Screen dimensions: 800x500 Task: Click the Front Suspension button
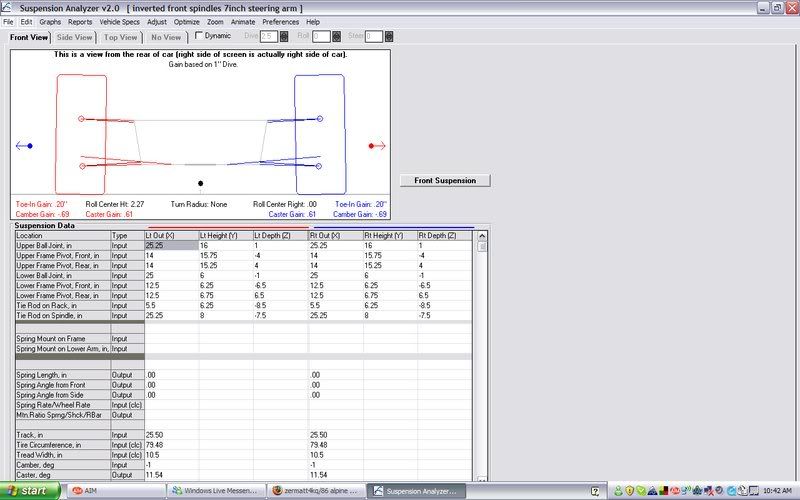click(445, 181)
